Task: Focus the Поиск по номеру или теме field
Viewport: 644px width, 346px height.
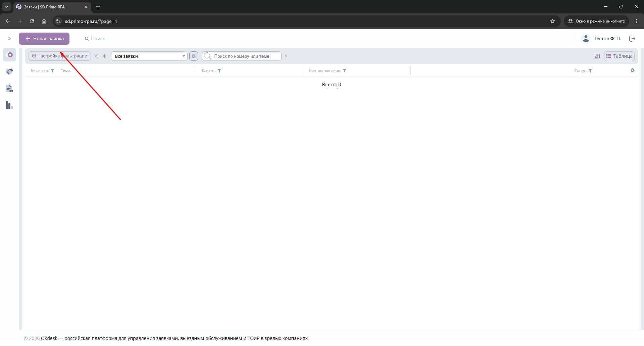Action: pos(242,56)
